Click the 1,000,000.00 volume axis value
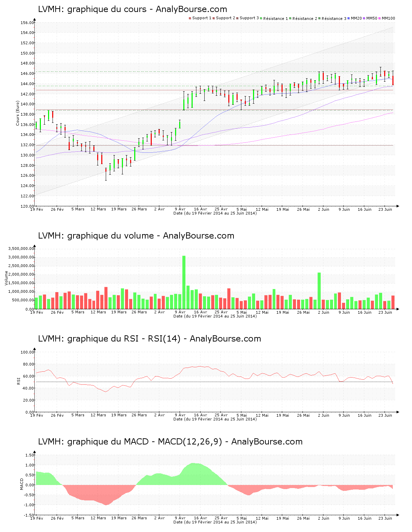412x532 pixels. coord(21,292)
